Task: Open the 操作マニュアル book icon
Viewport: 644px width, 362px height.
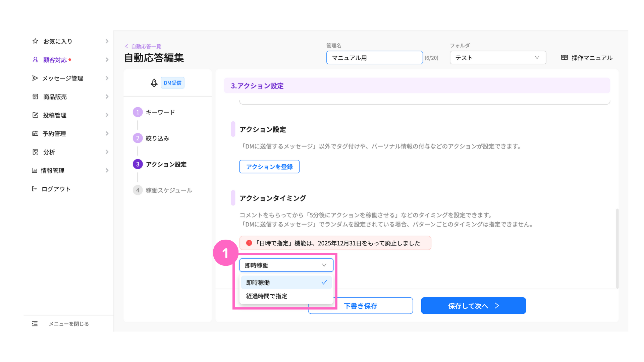Action: (x=564, y=58)
